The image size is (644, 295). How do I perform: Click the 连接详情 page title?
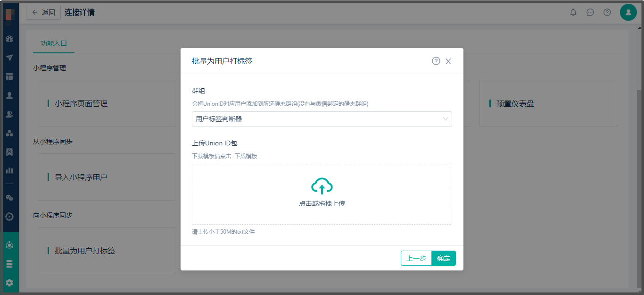[x=80, y=12]
